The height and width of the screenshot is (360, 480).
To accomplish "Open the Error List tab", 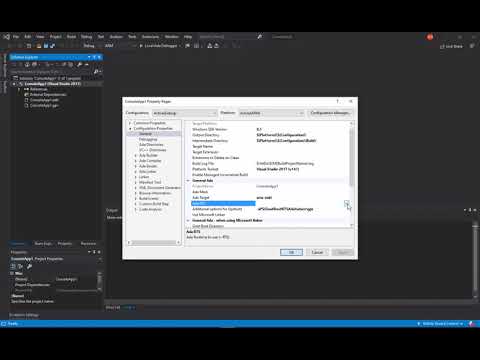I will (113, 307).
